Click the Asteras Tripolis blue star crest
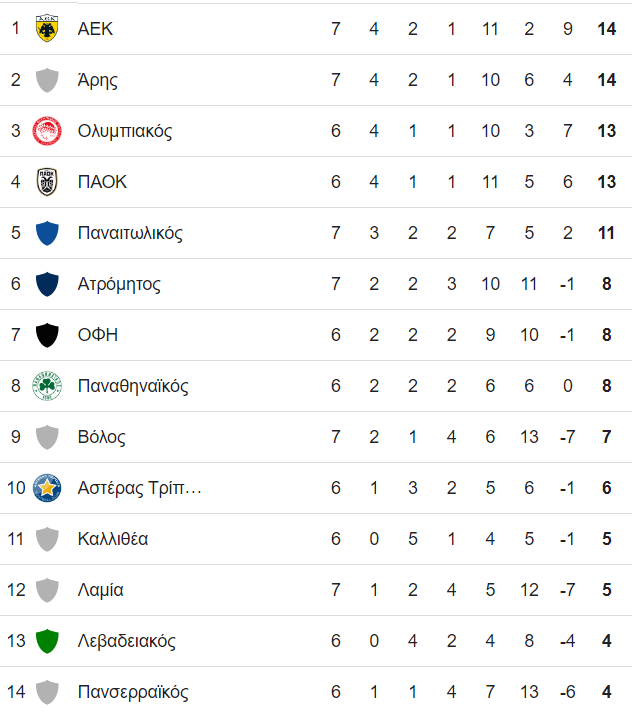The width and height of the screenshot is (632, 721). point(47,488)
